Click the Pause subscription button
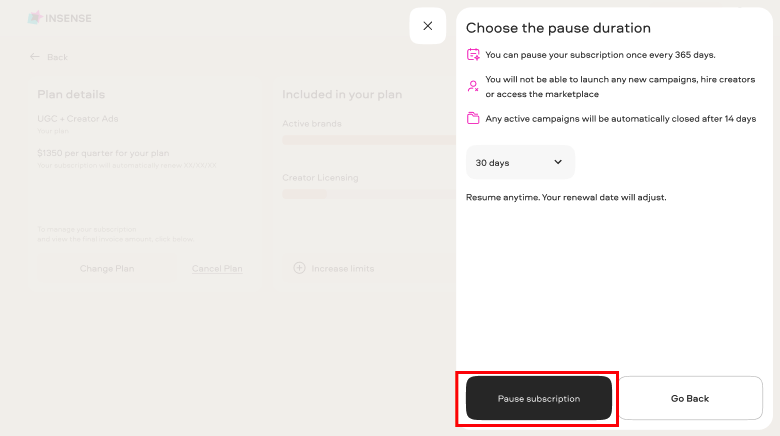 pyautogui.click(x=539, y=398)
